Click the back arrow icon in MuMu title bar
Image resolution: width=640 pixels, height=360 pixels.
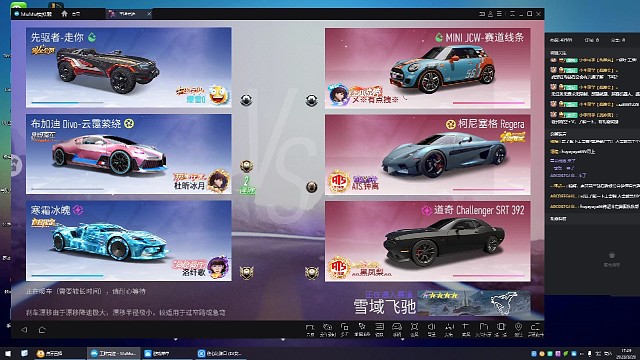click(482, 14)
